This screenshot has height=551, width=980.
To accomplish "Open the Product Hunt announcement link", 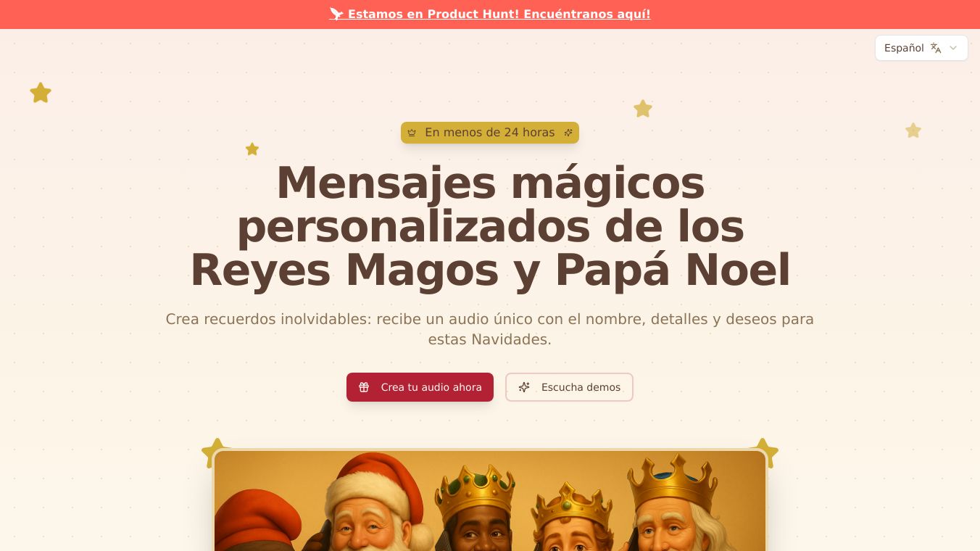I will coord(490,14).
